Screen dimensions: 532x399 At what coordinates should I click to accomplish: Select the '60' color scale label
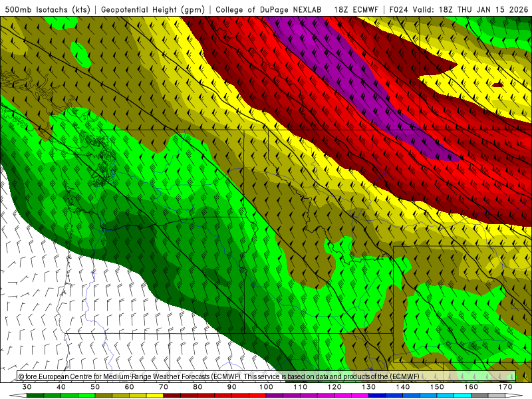[129, 387]
